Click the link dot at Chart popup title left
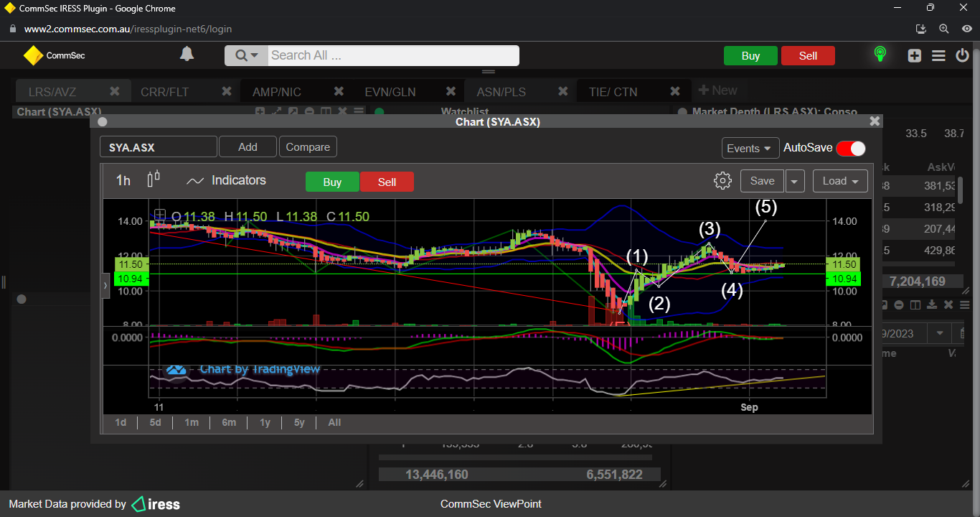The width and height of the screenshot is (980, 517). pyautogui.click(x=102, y=122)
